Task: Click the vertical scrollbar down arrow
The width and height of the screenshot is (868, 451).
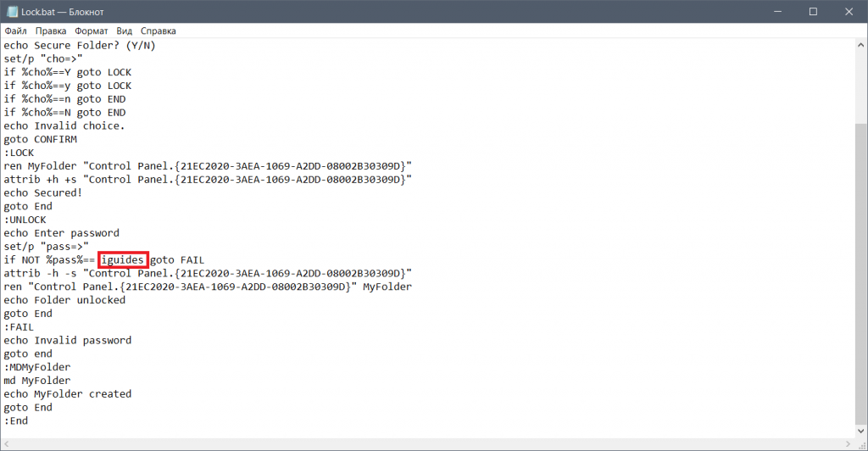Action: [x=861, y=432]
